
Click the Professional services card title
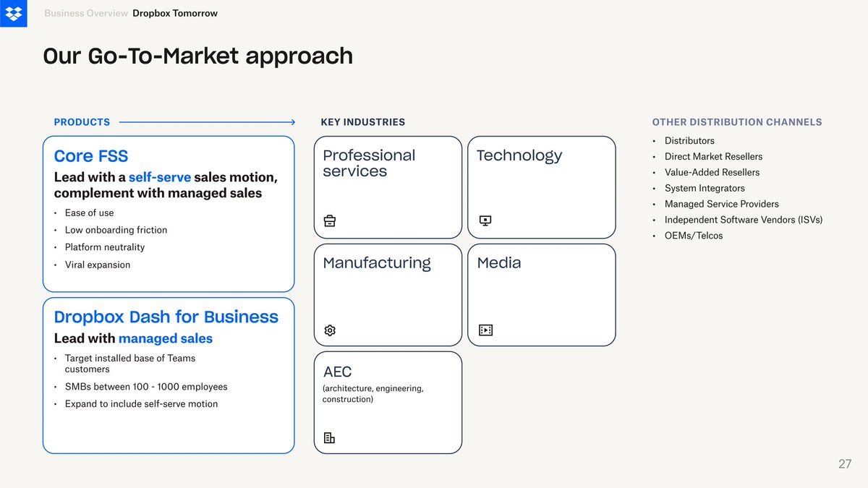pyautogui.click(x=369, y=163)
